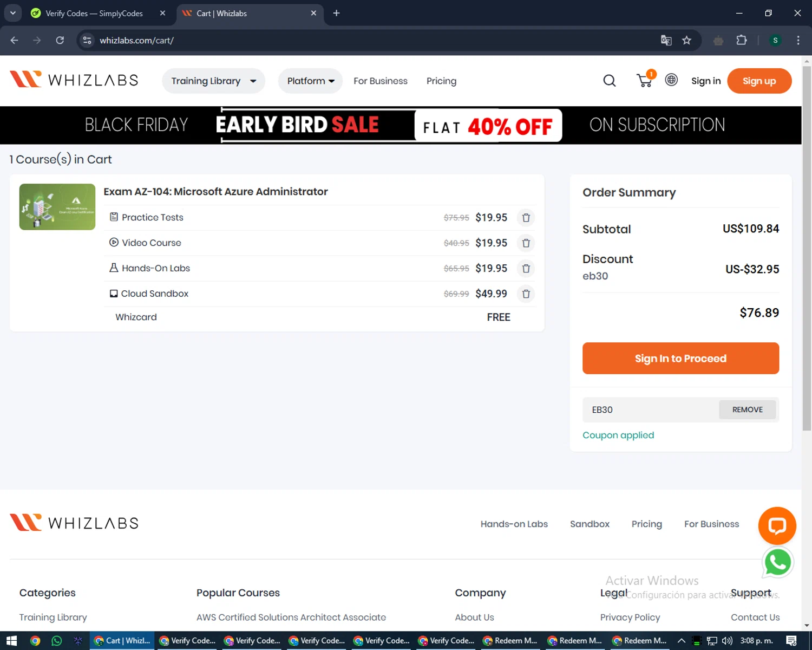Screen dimensions: 812x650
Task: Show hidden system tray icons
Action: coord(681,641)
